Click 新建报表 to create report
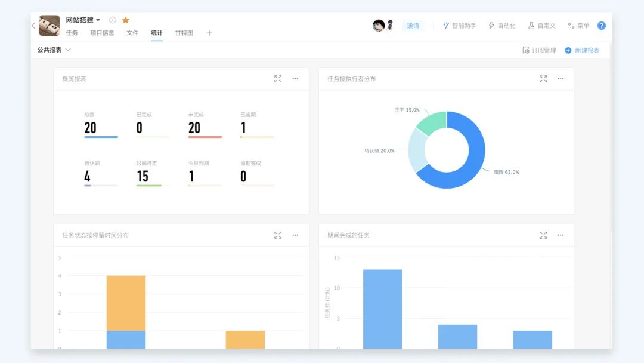The width and height of the screenshot is (644, 363). pos(582,51)
